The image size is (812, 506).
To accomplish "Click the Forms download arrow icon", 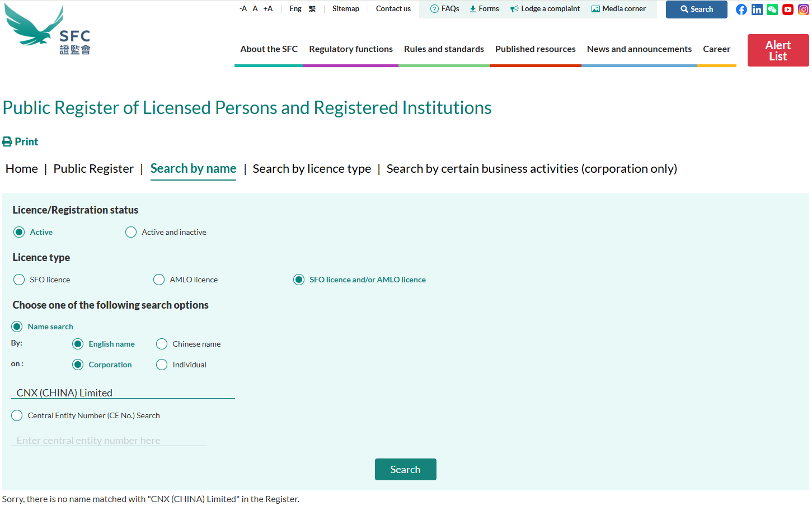I will 473,9.
